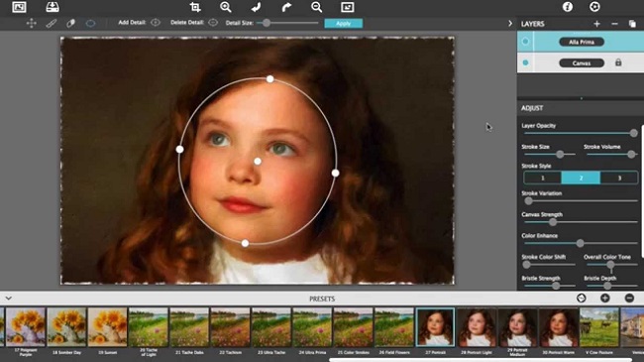Remove layer with the minus icon
Image resolution: width=644 pixels, height=362 pixels.
(614, 24)
